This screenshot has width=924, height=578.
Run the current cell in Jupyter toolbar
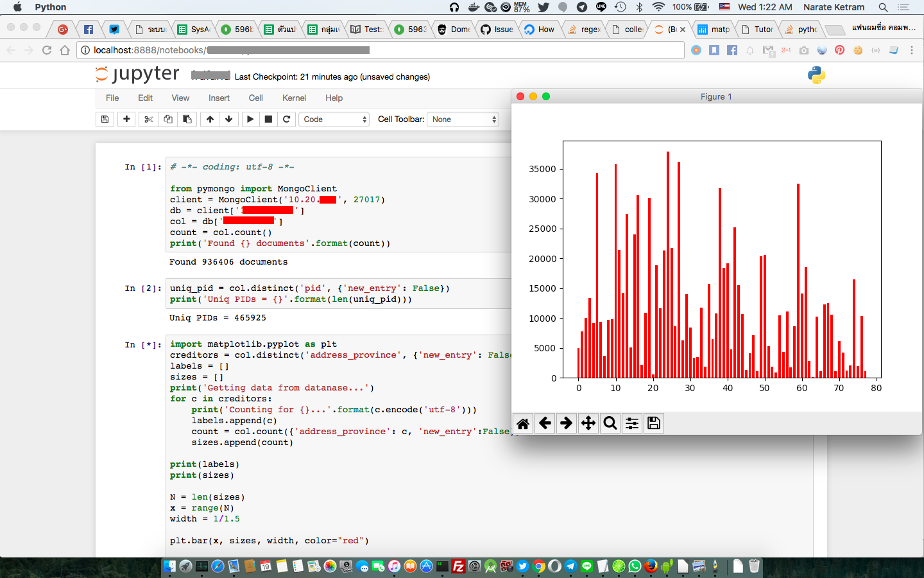tap(250, 119)
